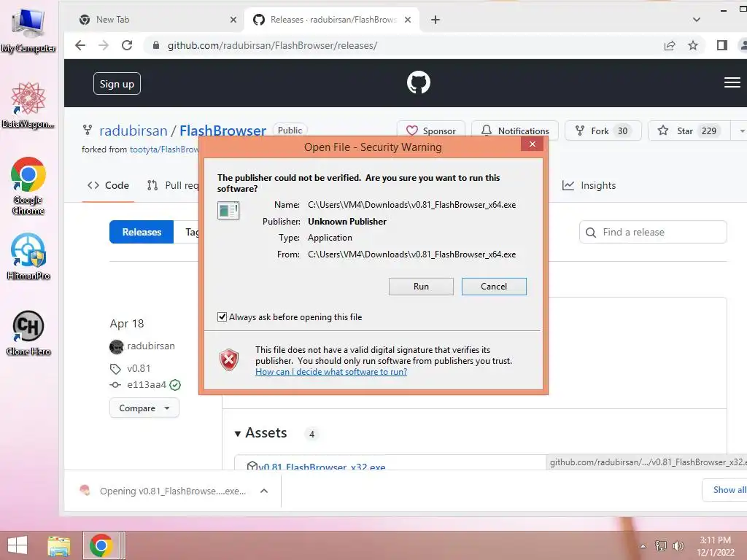Click the Run button in security warning
The height and width of the screenshot is (560, 747).
coord(421,286)
